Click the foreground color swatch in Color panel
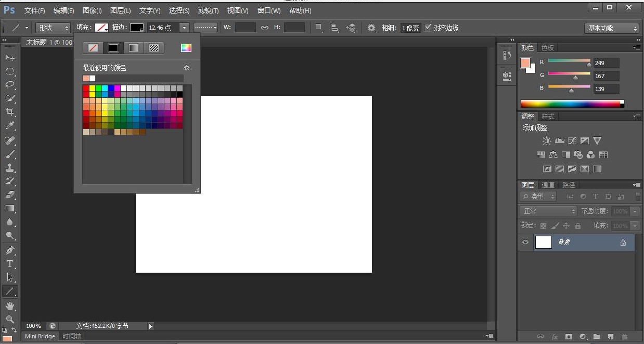The height and width of the screenshot is (344, 644). point(525,63)
